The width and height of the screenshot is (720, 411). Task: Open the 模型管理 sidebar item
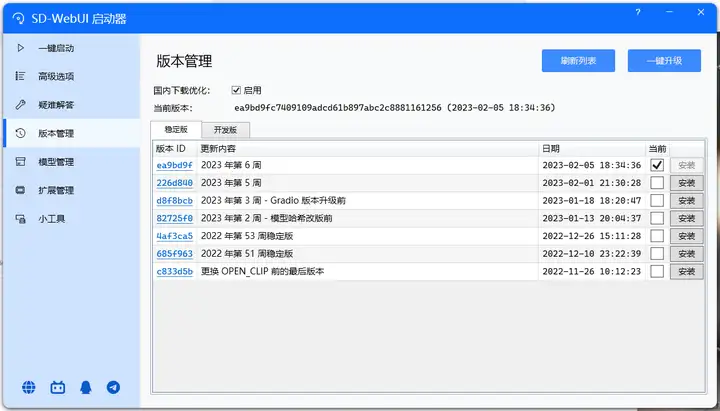[x=71, y=162]
